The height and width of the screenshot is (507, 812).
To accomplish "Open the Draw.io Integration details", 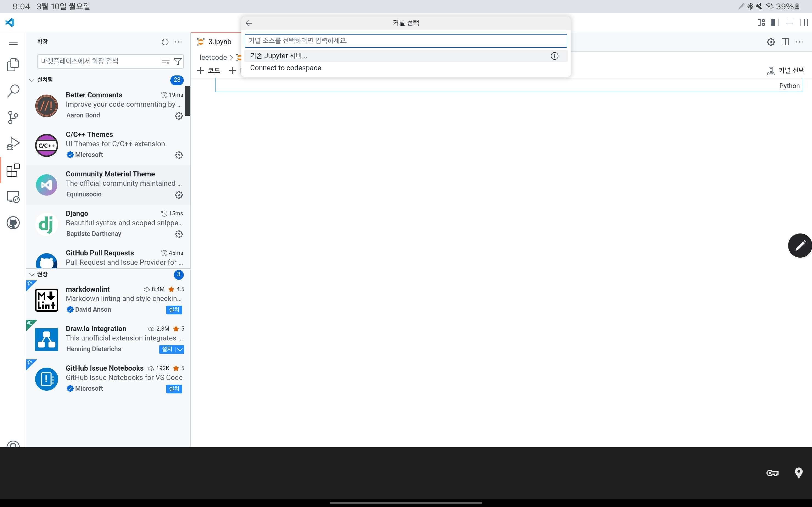I will pyautogui.click(x=108, y=339).
